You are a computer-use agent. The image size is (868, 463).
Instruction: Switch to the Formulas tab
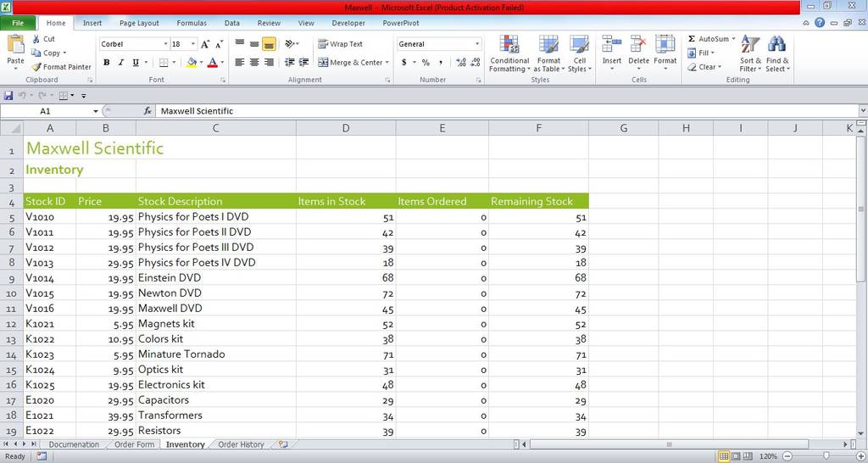192,23
